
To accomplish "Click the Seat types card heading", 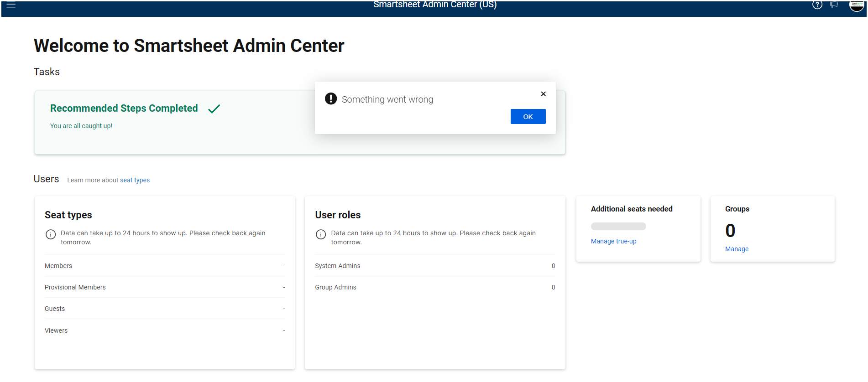I will point(68,215).
